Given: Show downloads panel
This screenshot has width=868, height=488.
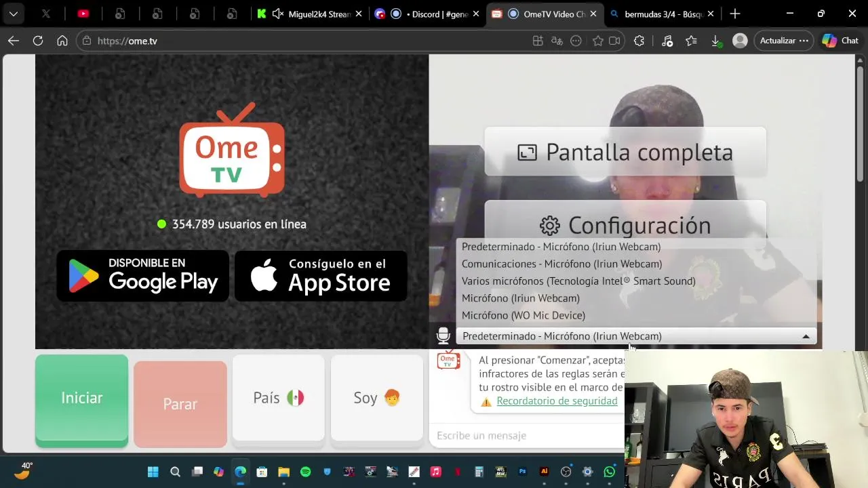Looking at the screenshot, I should 715,41.
